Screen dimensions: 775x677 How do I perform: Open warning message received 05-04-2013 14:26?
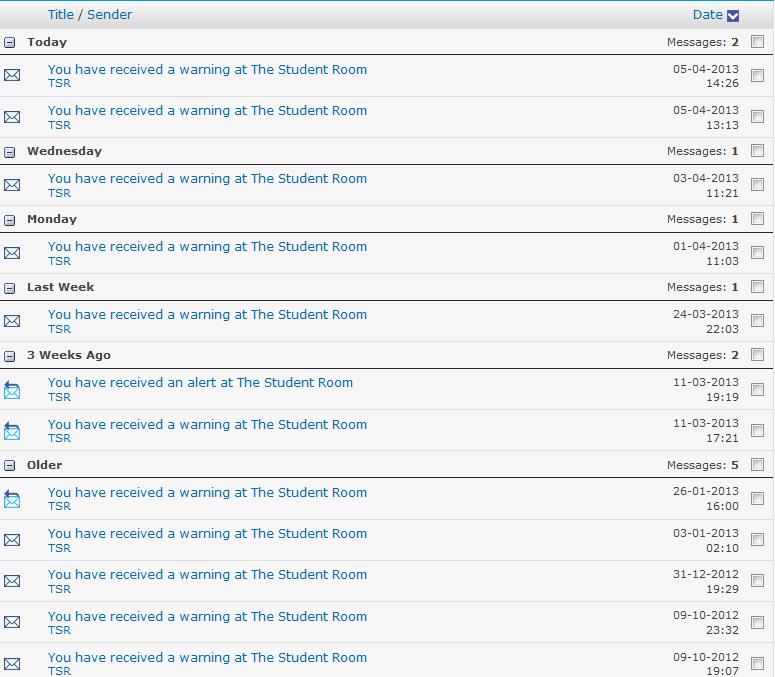tap(207, 70)
